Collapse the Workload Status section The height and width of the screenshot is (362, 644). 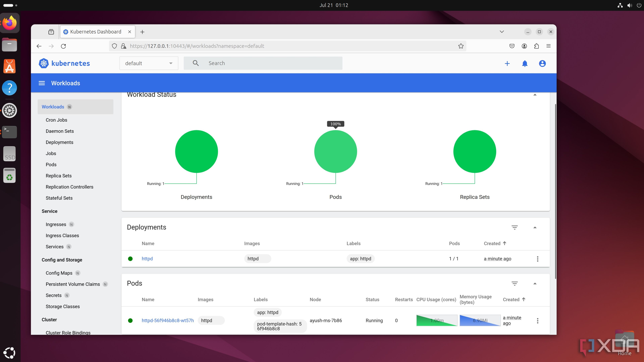[535, 95]
